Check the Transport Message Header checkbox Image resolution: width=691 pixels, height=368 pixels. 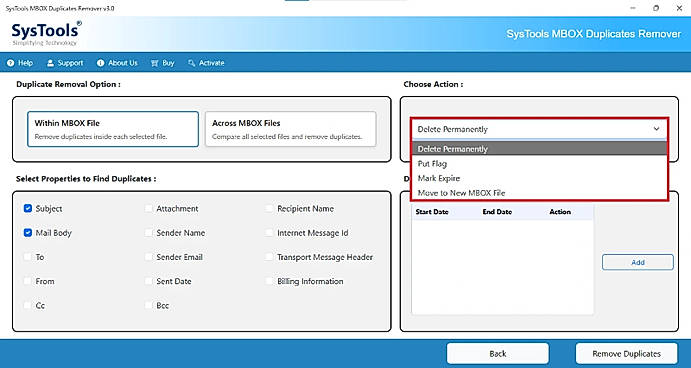(x=269, y=257)
